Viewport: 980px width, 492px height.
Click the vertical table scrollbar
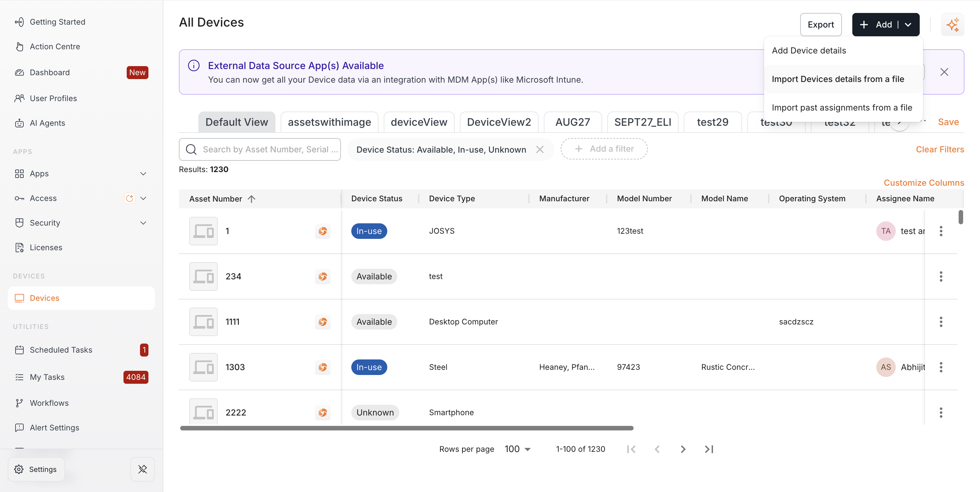(961, 217)
